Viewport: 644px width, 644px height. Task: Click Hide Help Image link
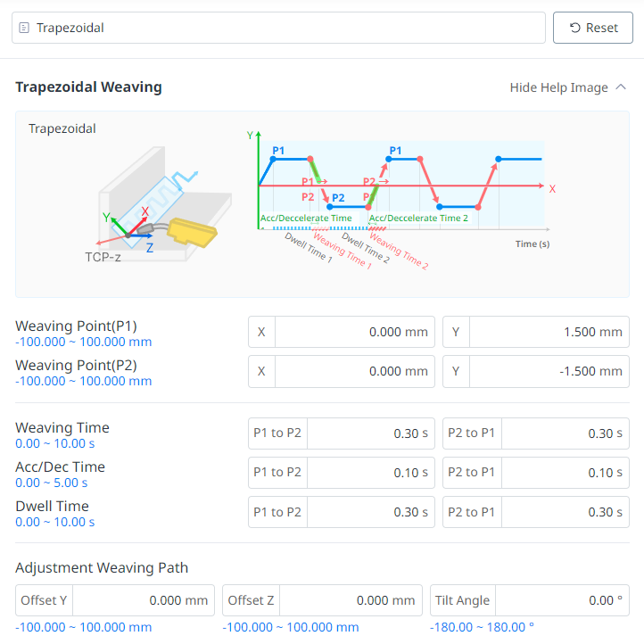558,87
